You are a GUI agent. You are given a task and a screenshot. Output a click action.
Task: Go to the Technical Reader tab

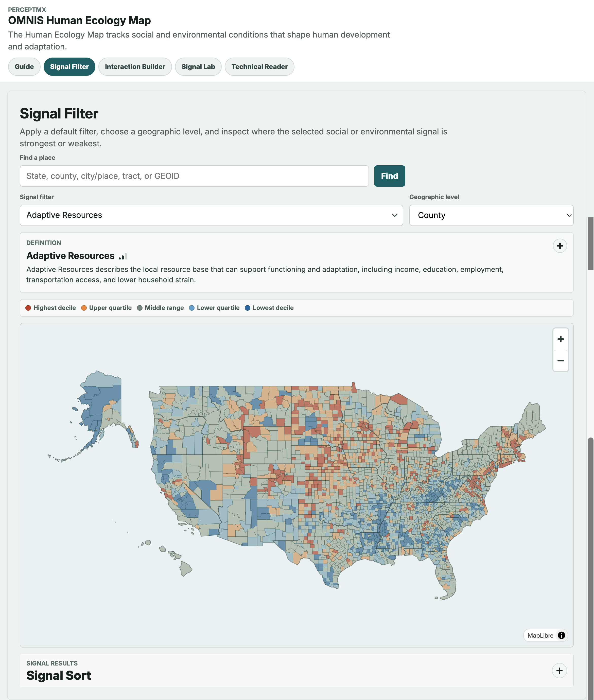[x=259, y=67]
